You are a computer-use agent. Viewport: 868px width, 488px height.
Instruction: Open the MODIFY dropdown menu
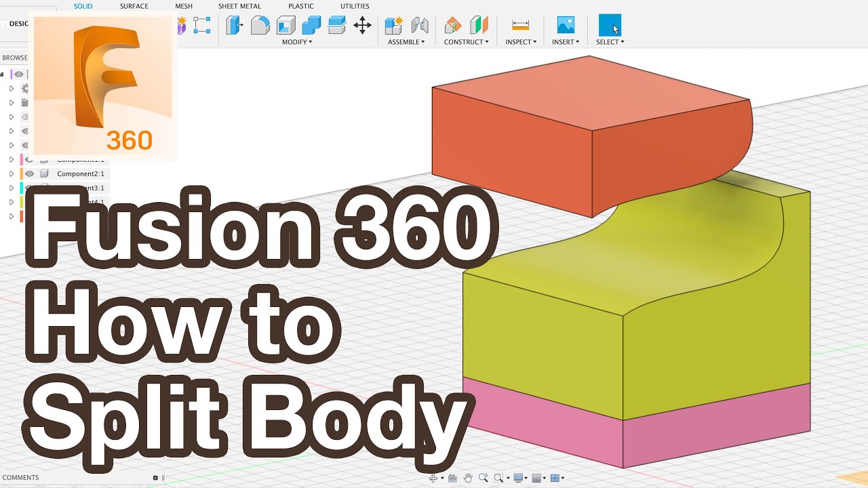[297, 42]
